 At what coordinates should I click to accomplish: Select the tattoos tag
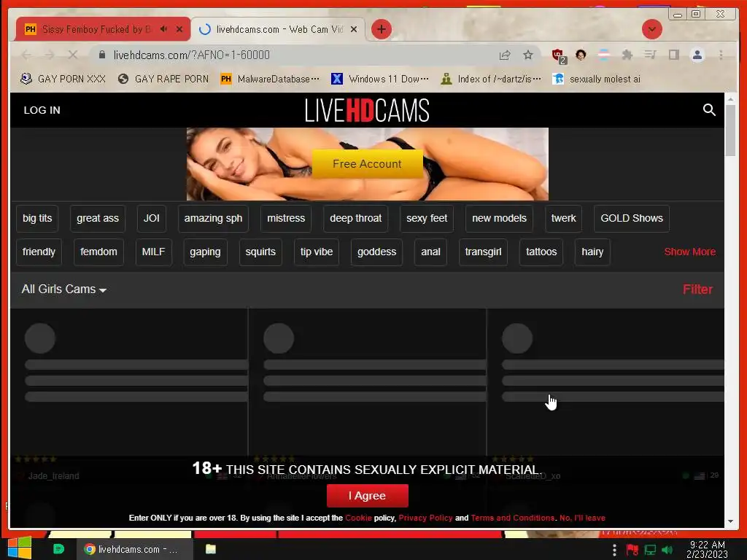click(x=541, y=252)
